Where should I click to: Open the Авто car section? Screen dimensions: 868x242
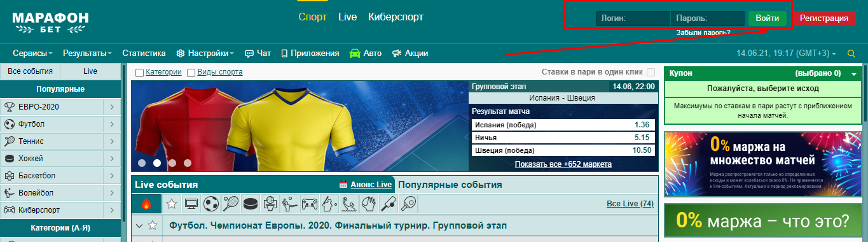point(366,53)
